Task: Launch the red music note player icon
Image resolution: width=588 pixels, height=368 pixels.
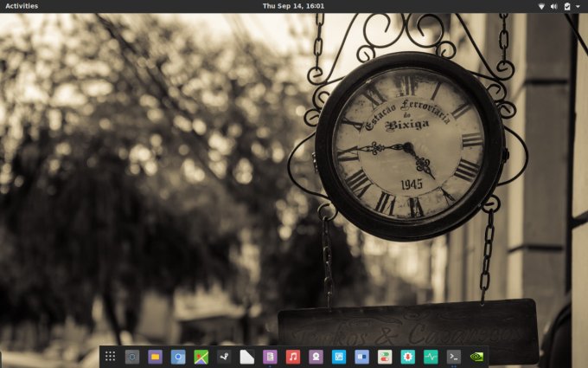Action: (x=293, y=356)
